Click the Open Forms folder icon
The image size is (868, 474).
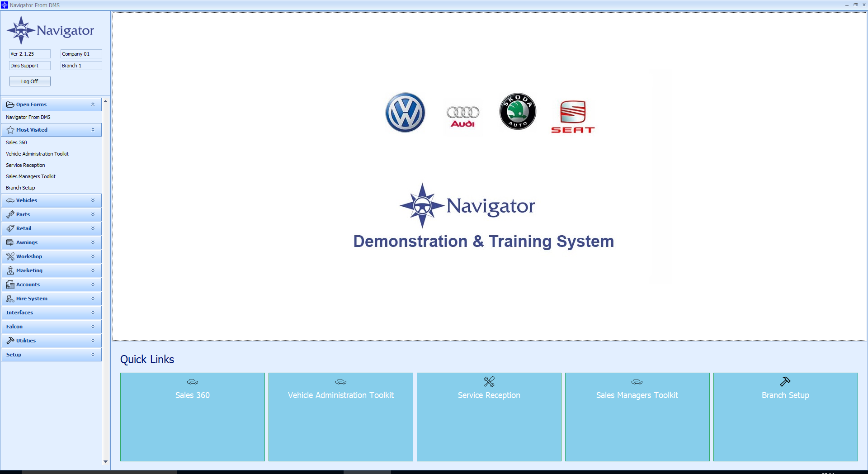[10, 104]
